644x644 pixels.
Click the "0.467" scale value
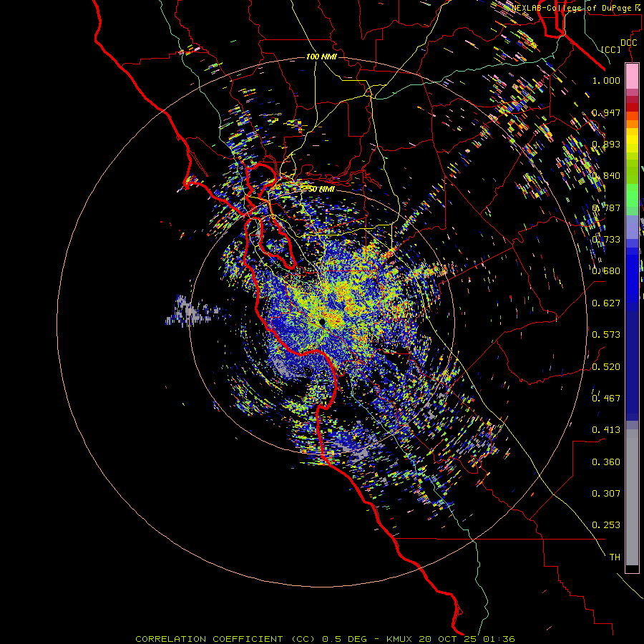[x=606, y=399]
